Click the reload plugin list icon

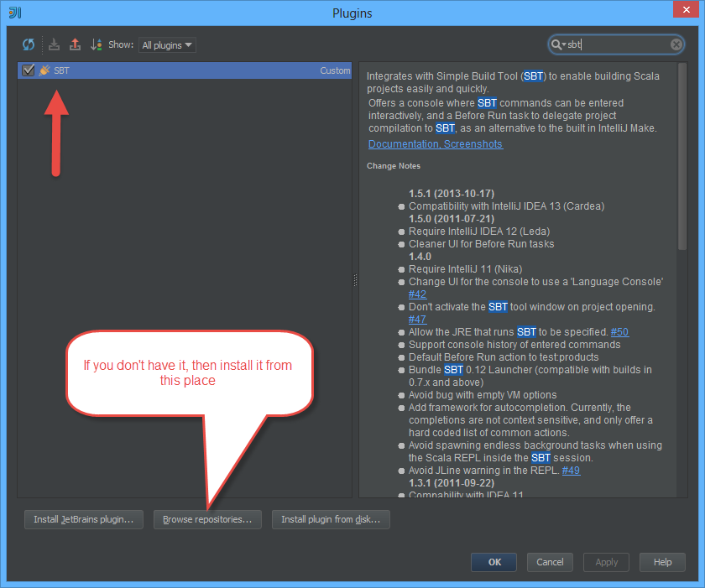click(29, 44)
